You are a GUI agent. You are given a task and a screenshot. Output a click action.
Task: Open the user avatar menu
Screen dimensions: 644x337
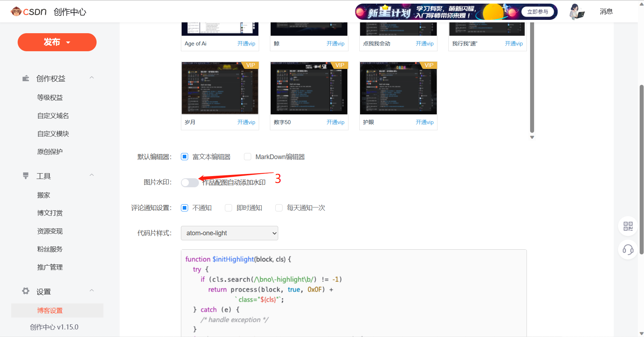tap(577, 12)
